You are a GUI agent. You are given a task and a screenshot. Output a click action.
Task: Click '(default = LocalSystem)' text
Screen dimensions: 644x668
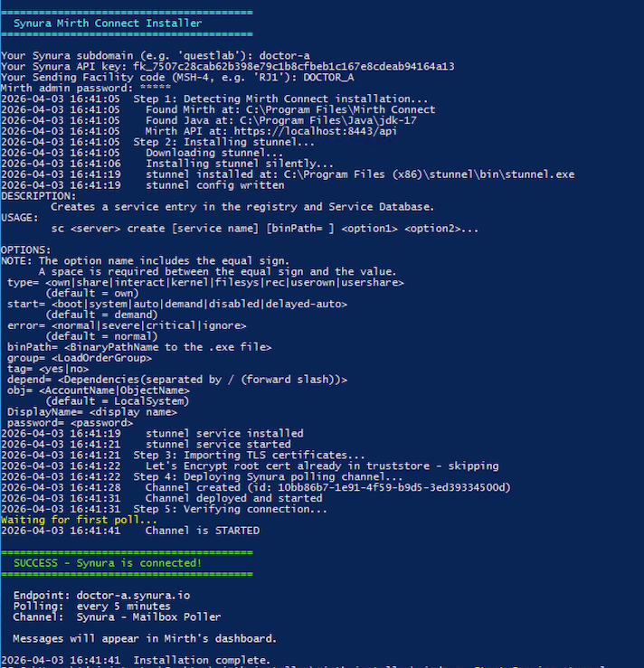click(x=118, y=401)
